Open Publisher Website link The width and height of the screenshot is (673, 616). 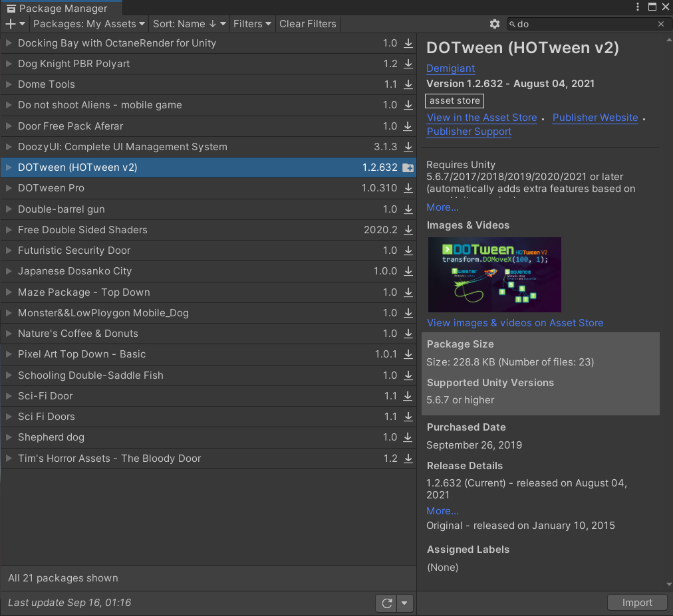(x=595, y=118)
